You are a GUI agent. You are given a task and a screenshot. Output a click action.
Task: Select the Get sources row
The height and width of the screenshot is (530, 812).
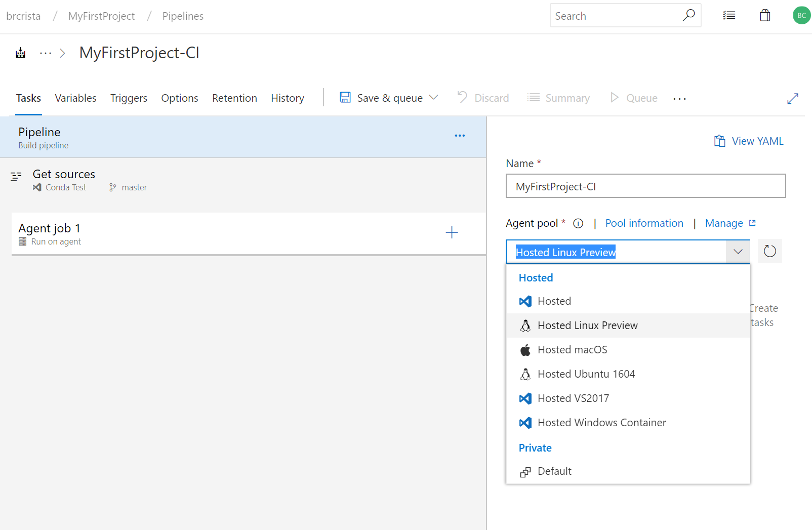(243, 180)
